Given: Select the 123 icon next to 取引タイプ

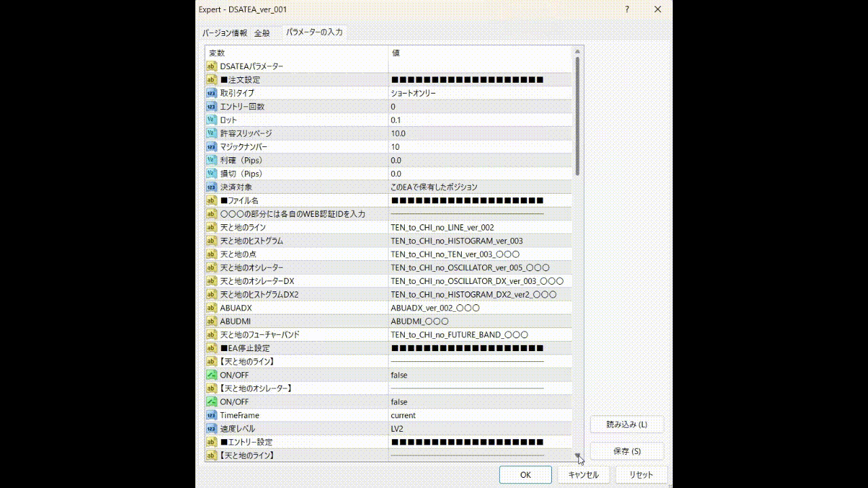Looking at the screenshot, I should (x=212, y=93).
